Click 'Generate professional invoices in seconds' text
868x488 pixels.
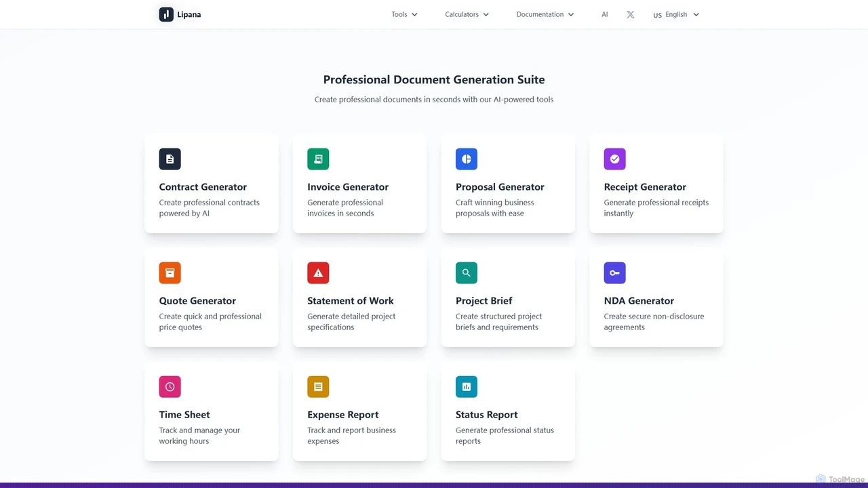tap(345, 208)
